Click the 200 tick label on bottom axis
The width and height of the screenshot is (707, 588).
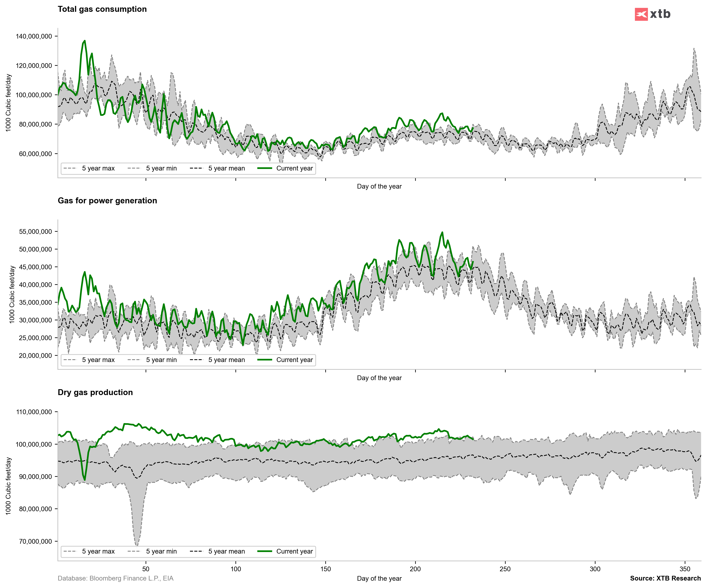[x=415, y=569]
